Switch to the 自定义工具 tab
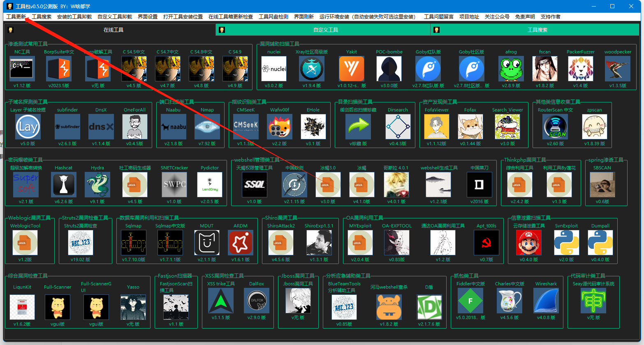This screenshot has height=345, width=644. pyautogui.click(x=323, y=30)
